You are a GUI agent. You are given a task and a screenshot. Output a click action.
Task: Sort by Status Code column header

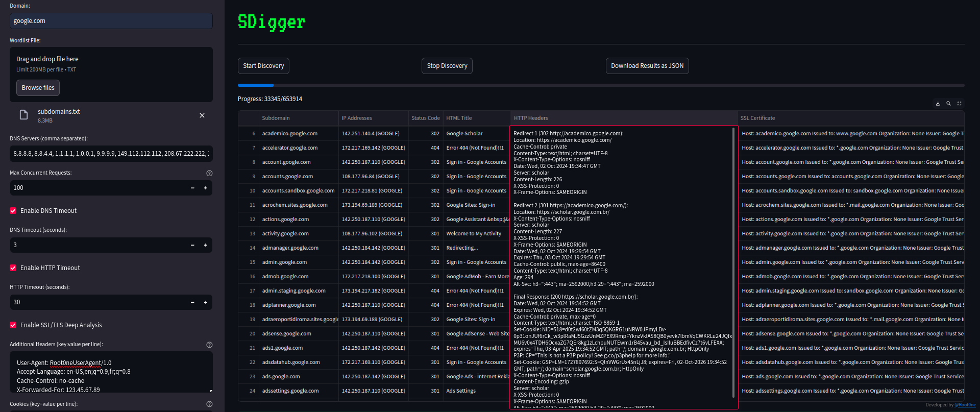tap(425, 118)
